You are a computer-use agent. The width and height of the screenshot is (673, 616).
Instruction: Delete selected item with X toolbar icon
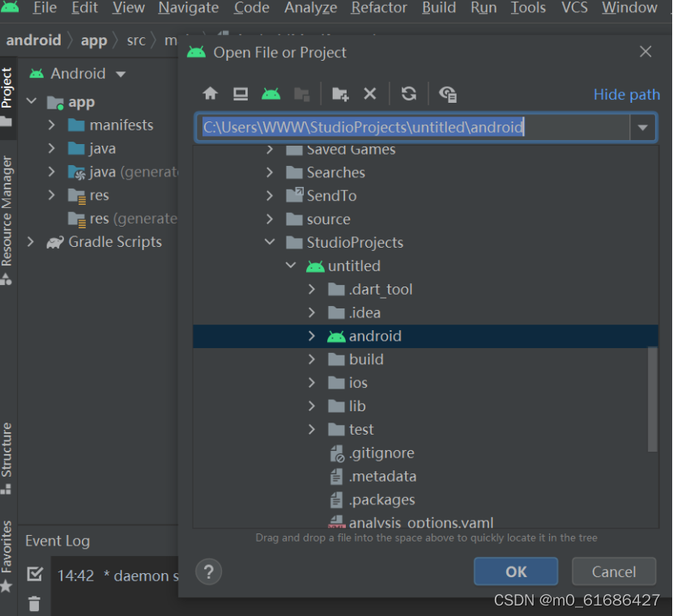[370, 94]
